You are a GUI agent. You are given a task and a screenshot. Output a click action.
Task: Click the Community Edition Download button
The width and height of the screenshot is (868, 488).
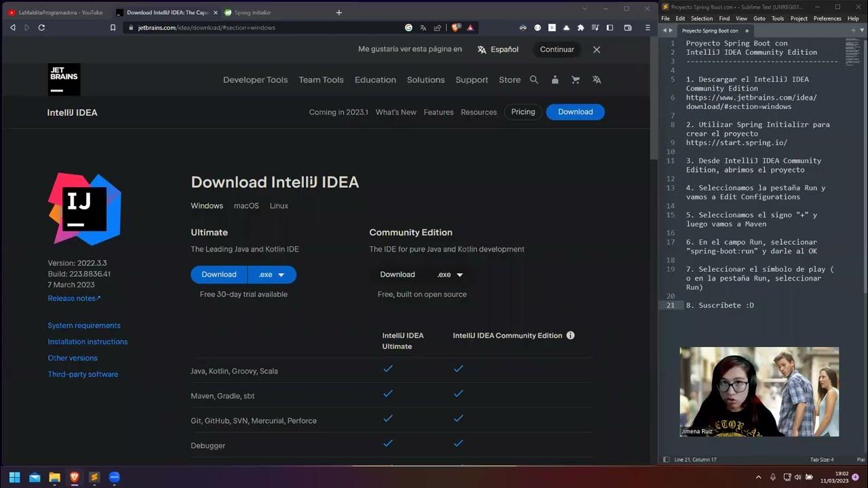pyautogui.click(x=397, y=274)
